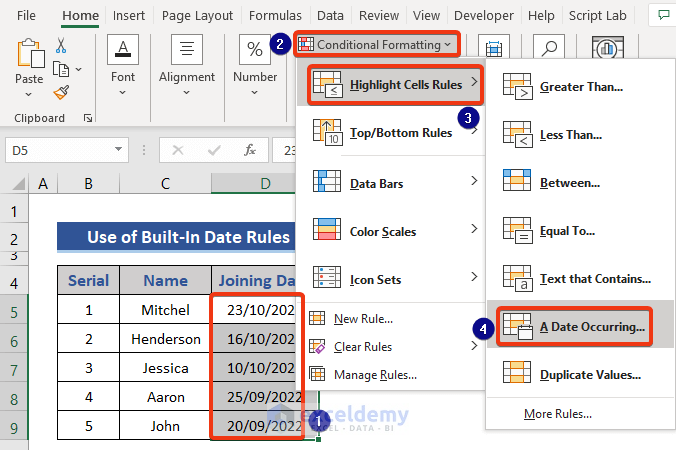Expand the Alignment group chevron
Image resolution: width=676 pixels, height=450 pixels.
click(186, 92)
